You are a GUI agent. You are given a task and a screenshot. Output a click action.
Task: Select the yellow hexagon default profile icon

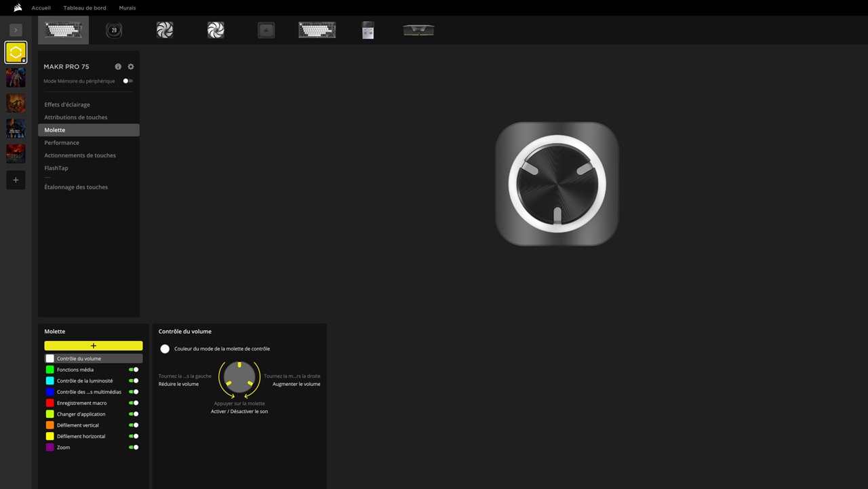pyautogui.click(x=16, y=52)
